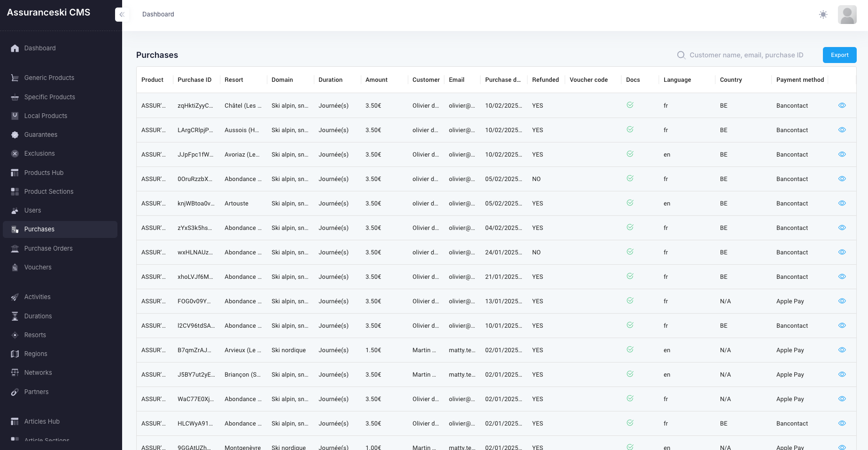Toggle the light/dark theme sun icon

[823, 15]
